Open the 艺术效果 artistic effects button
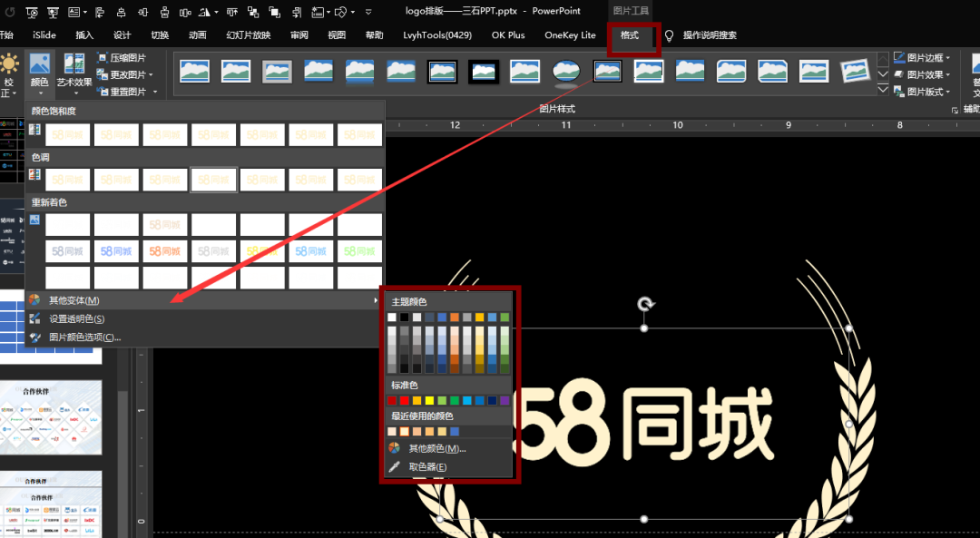 point(74,73)
